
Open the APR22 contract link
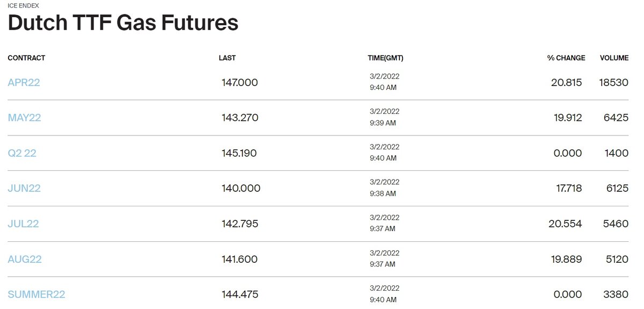24,83
